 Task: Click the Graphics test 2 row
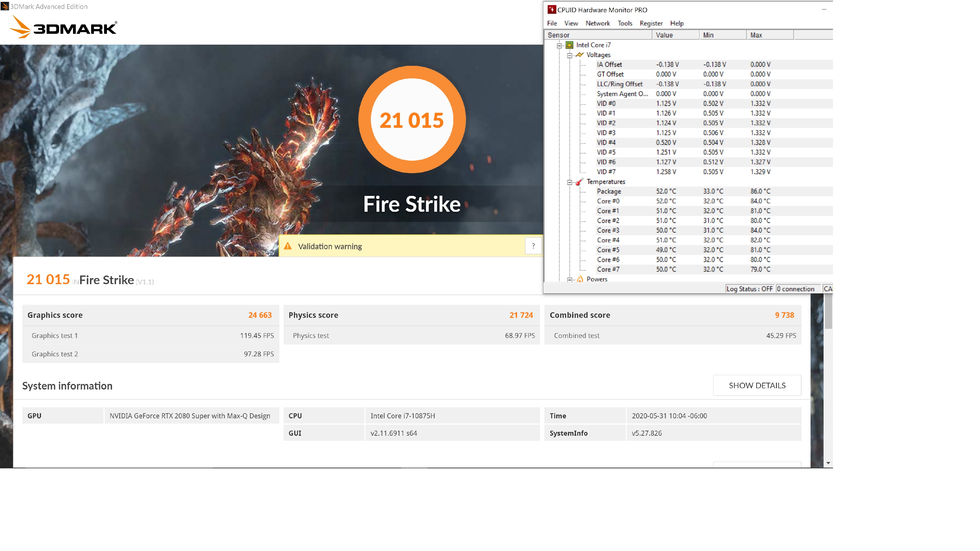point(151,354)
